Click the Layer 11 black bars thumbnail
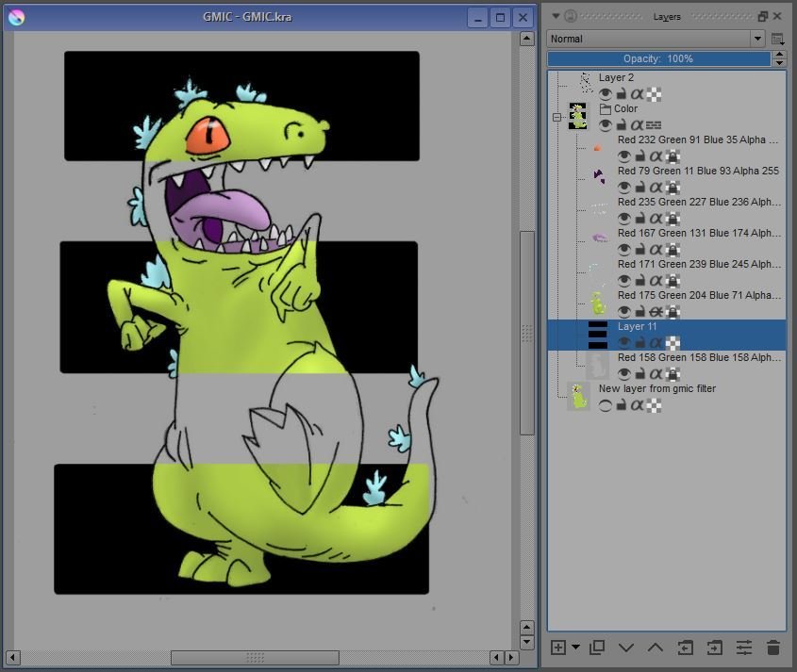This screenshot has height=672, width=797. [x=597, y=335]
